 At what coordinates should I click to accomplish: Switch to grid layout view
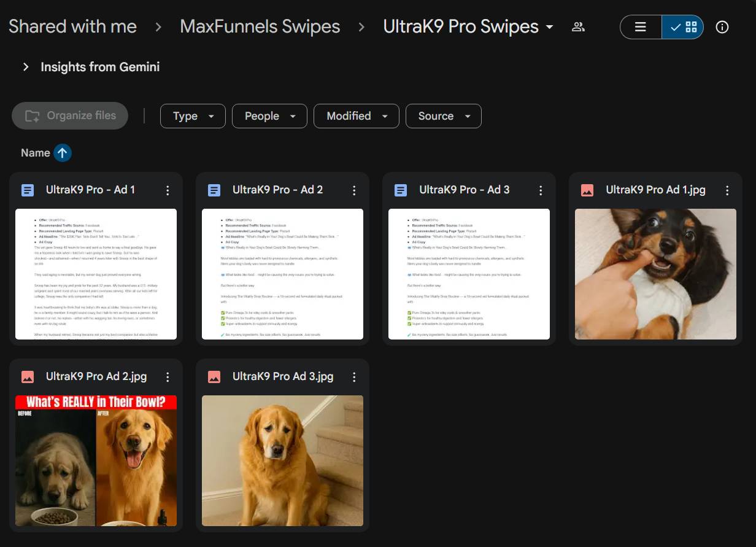[x=683, y=27]
